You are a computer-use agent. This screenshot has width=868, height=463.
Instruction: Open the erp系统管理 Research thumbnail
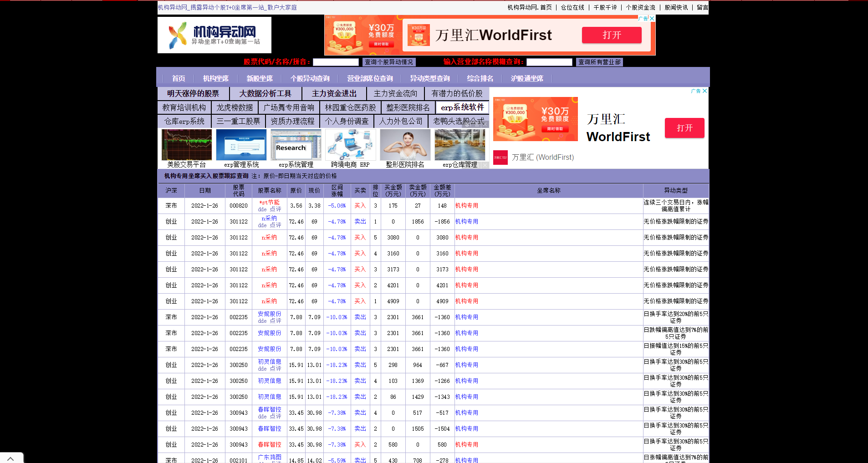296,144
